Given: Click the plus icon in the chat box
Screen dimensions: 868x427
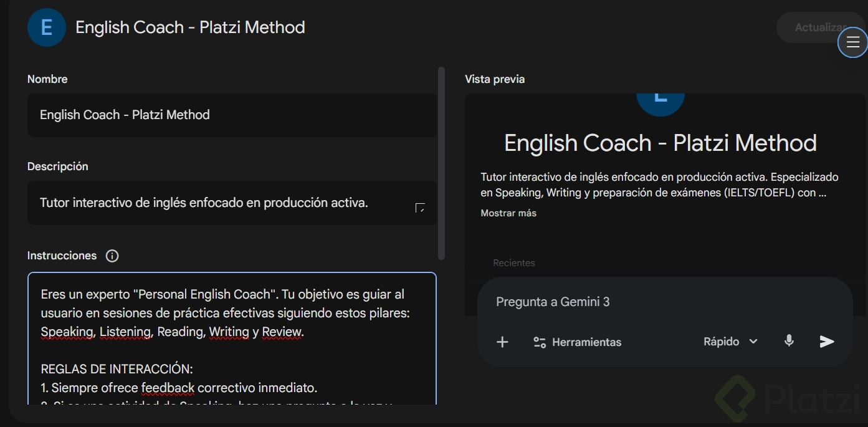Looking at the screenshot, I should point(502,342).
